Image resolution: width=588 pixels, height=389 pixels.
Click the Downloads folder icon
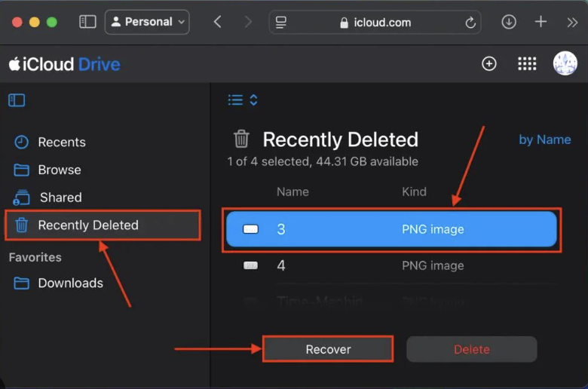[x=21, y=283]
